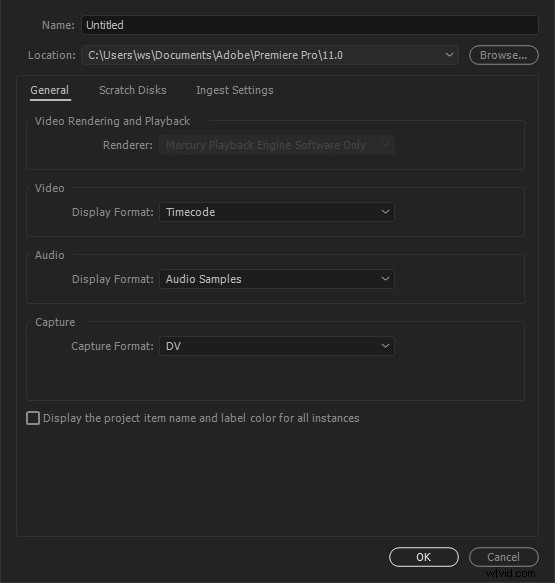
Task: Enable Display the project item name checkbox
Action: click(x=33, y=418)
